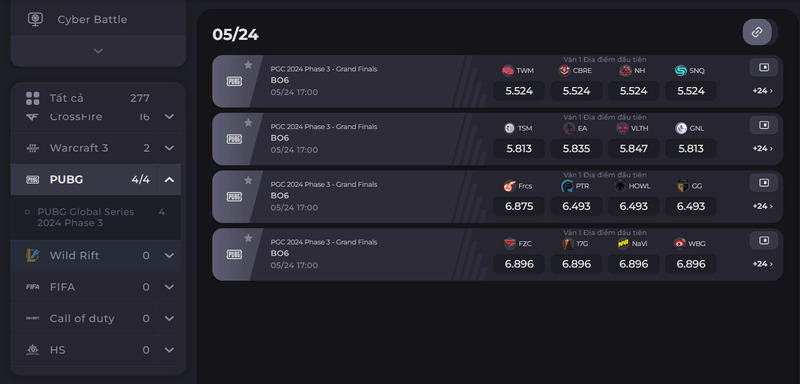Viewport: 800px width, 384px height.
Task: Expand the Warcraft 3 category
Action: [x=169, y=148]
